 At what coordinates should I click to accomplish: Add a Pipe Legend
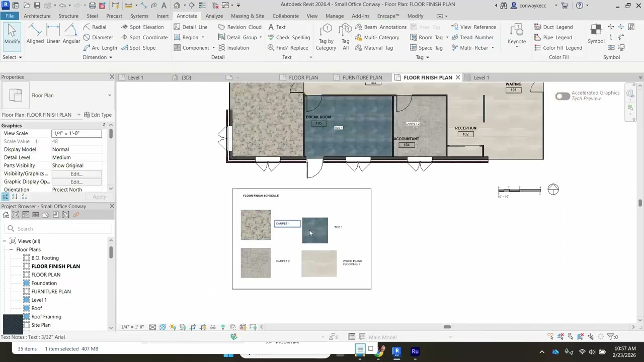click(x=552, y=38)
